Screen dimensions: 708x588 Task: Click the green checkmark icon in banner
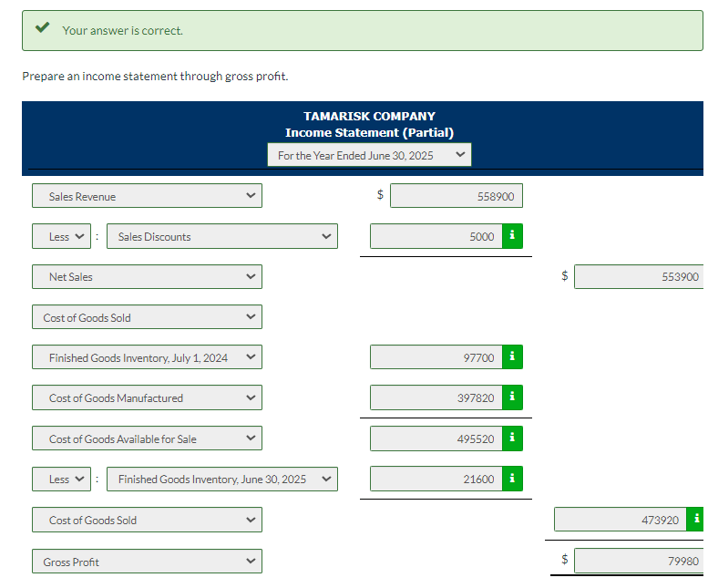tap(43, 28)
